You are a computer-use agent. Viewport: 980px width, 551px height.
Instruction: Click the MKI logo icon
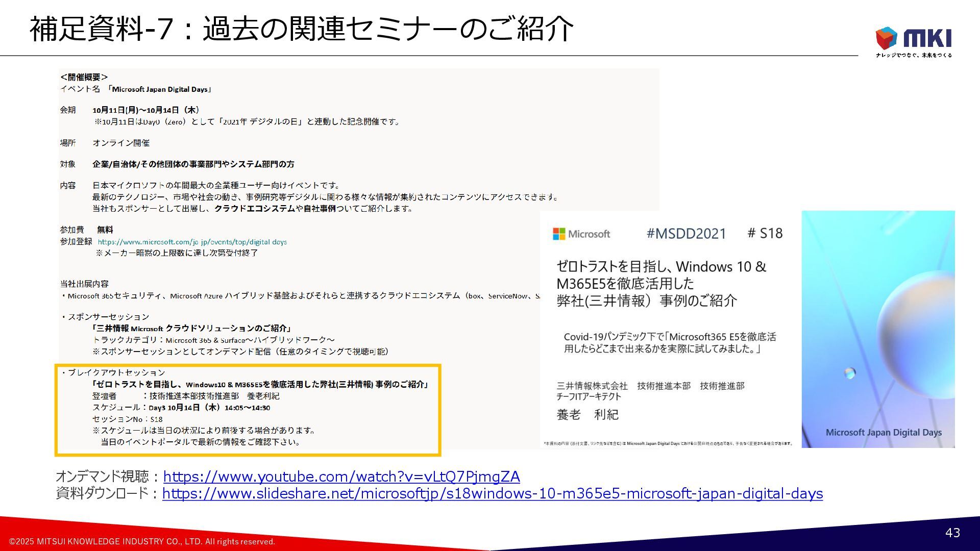(x=886, y=38)
